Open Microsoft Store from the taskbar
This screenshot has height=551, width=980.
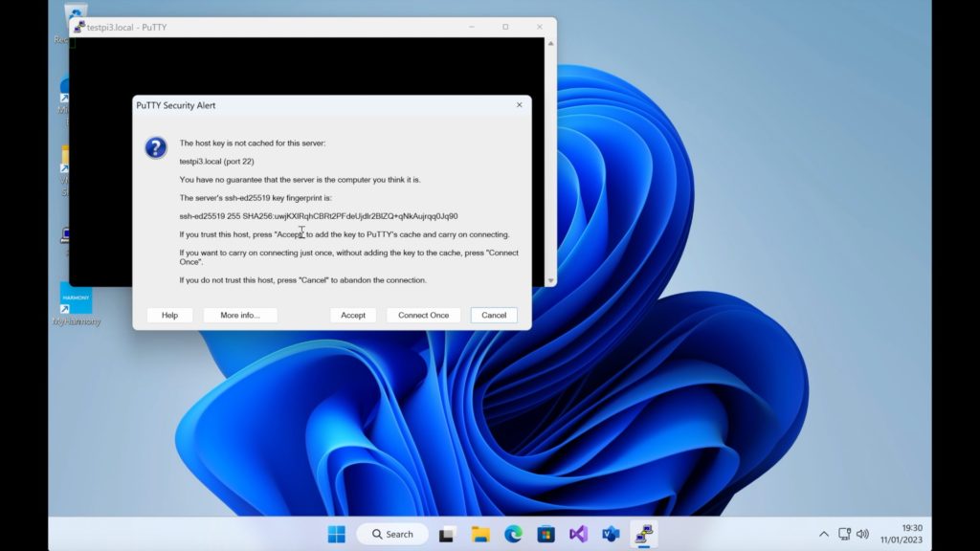click(546, 534)
